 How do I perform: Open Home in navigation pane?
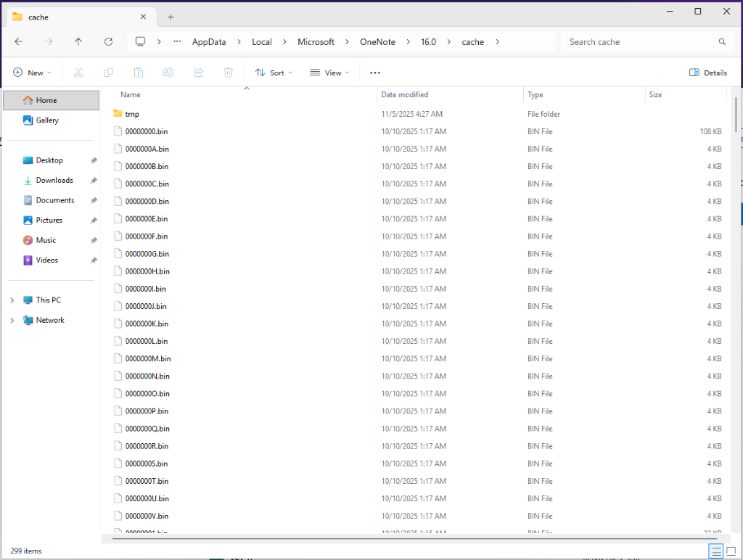(x=52, y=100)
